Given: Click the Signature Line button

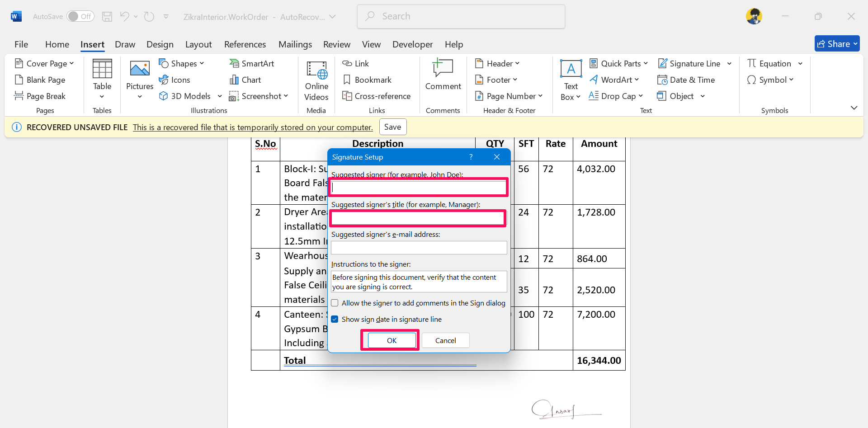Looking at the screenshot, I should click(x=689, y=64).
